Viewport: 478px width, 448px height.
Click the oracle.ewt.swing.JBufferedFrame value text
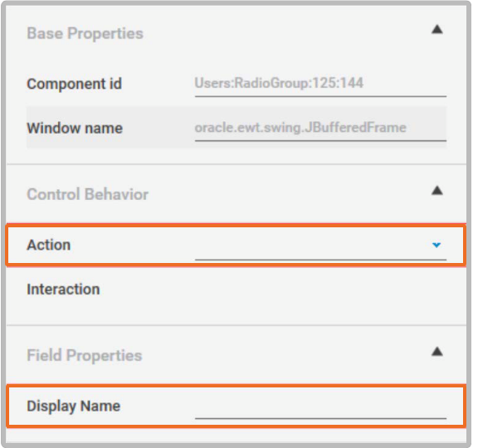pyautogui.click(x=300, y=128)
